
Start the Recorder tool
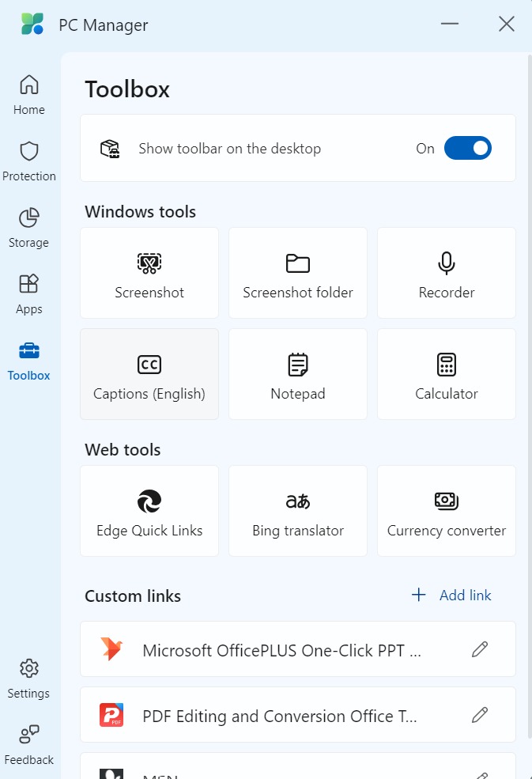coord(447,273)
